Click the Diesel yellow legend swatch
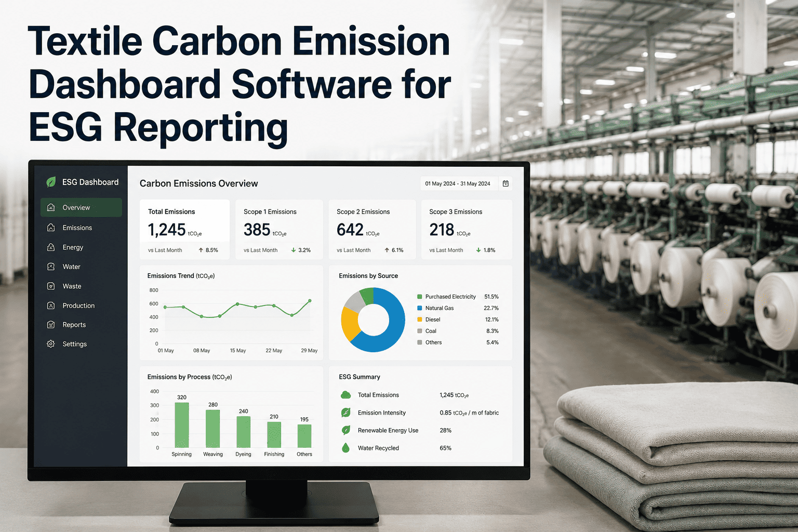Image resolution: width=798 pixels, height=532 pixels. (420, 320)
